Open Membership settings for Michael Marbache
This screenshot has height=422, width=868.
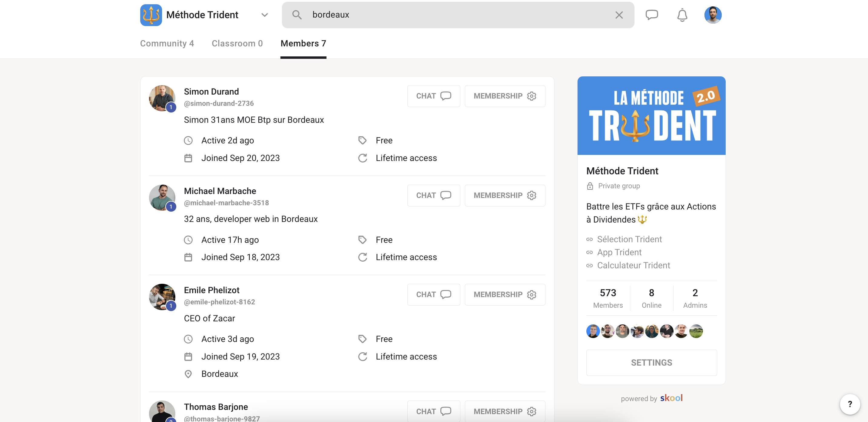pos(505,195)
